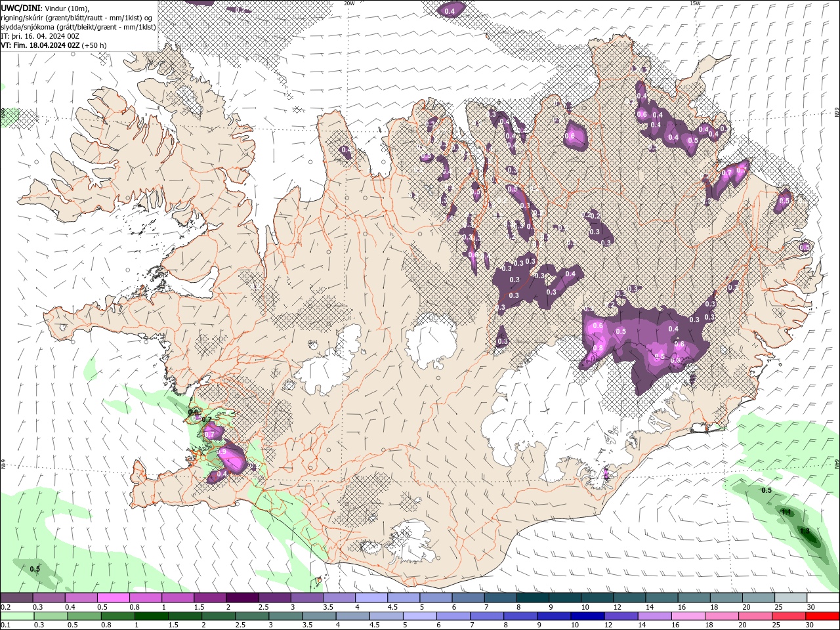Screen dimensions: 840x630
Task: Pick the pale grey 25 swatch in the top legend row
Action: [x=791, y=598]
